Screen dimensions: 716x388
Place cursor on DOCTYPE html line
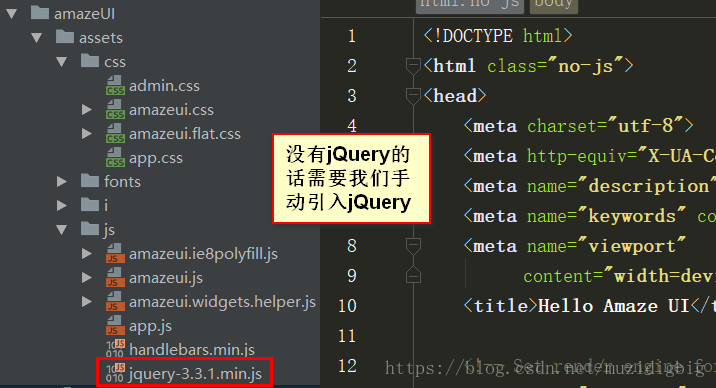click(x=498, y=36)
